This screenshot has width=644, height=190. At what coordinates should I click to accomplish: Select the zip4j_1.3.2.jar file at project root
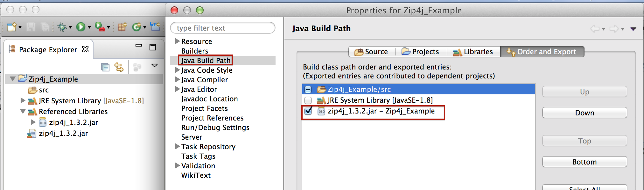click(x=63, y=133)
